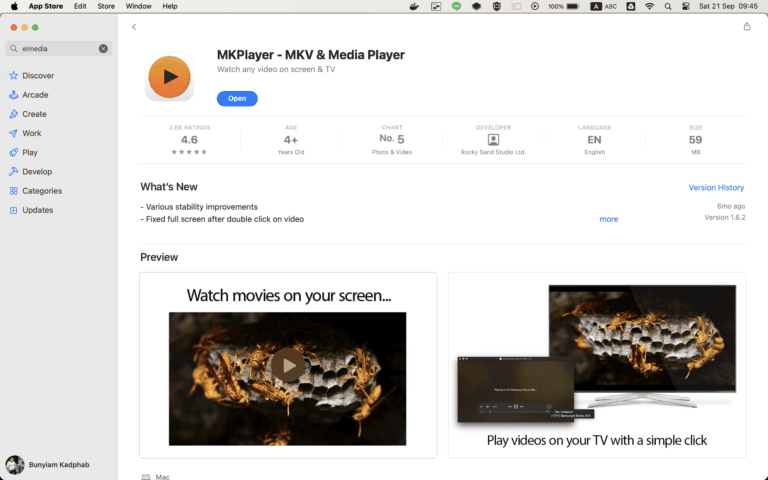Click the EN English language value
This screenshot has width=768, height=480.
tap(594, 140)
